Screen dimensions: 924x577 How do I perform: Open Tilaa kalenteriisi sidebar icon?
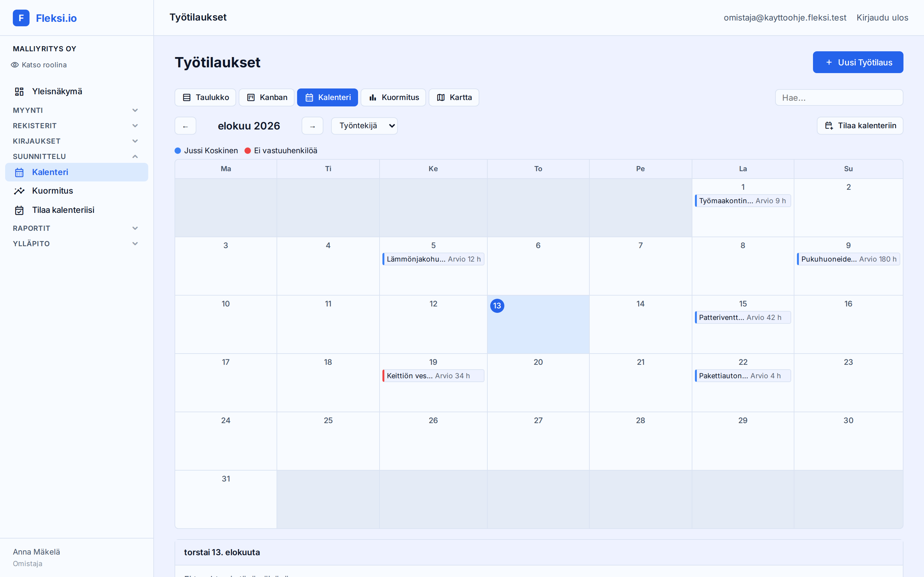pos(19,210)
